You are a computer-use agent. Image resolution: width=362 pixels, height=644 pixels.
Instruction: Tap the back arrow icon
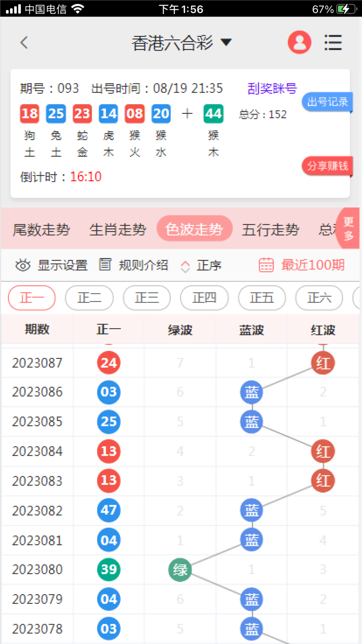pyautogui.click(x=24, y=43)
